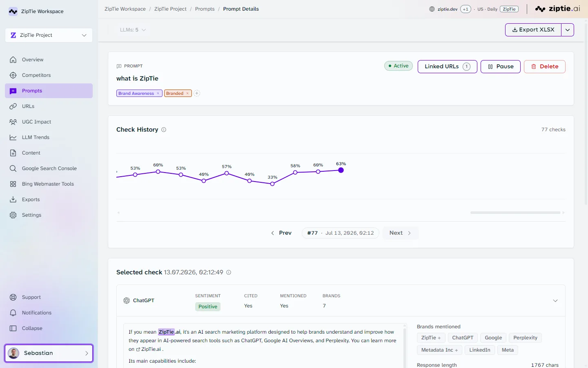Click the PROMPT label message icon
Image resolution: width=588 pixels, height=368 pixels.
(119, 66)
